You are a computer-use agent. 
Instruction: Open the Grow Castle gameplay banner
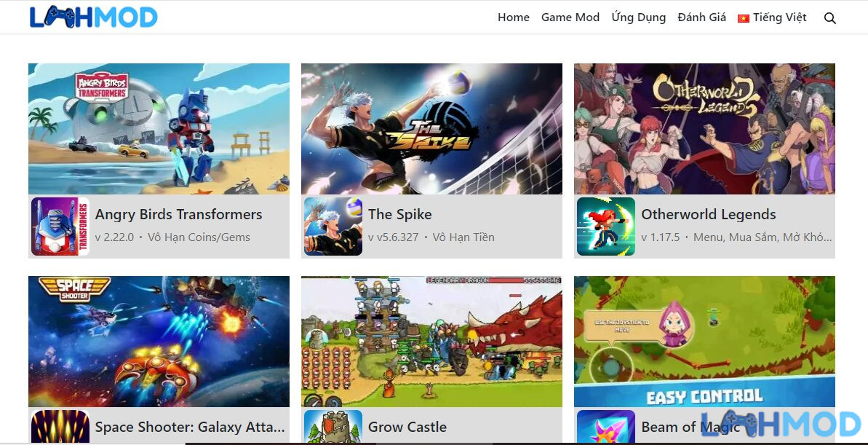[x=431, y=342]
